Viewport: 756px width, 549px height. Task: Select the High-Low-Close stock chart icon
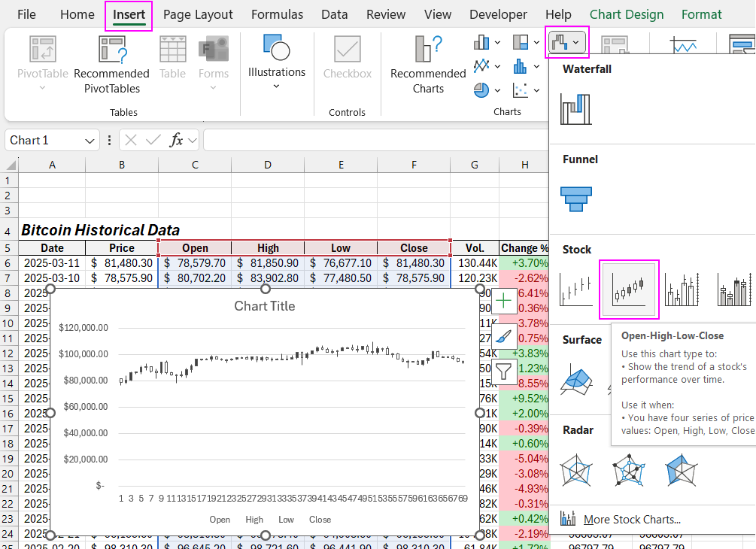[x=575, y=288]
